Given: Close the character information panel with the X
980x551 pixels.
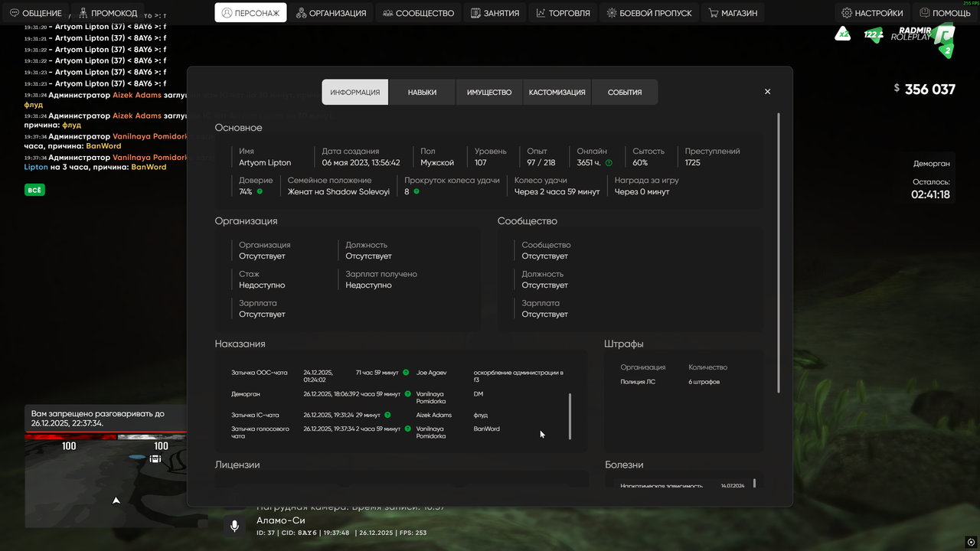Looking at the screenshot, I should (767, 92).
